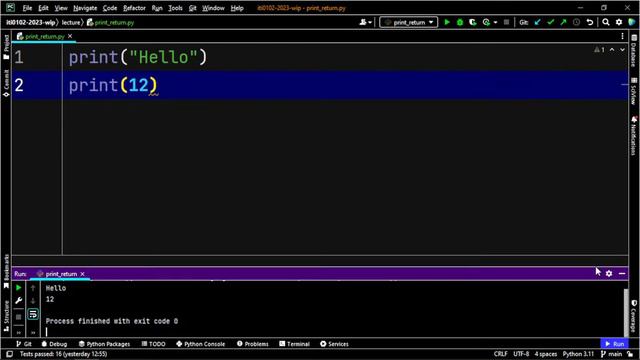Open TODO tool window
Image resolution: width=640 pixels, height=360 pixels.
click(x=153, y=344)
